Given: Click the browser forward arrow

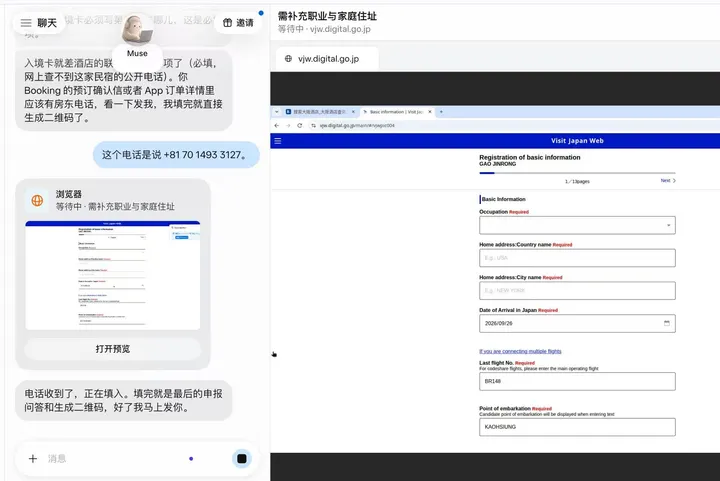Looking at the screenshot, I should tap(288, 125).
